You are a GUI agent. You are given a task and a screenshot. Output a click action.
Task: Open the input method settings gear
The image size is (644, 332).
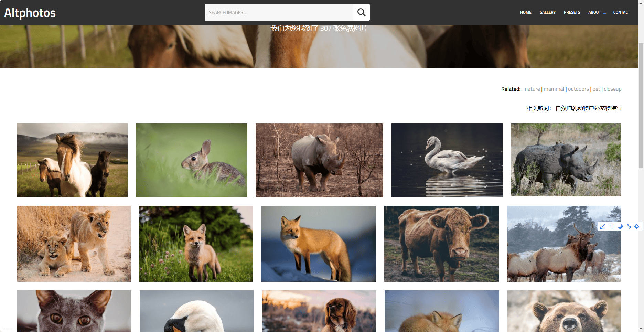(637, 226)
